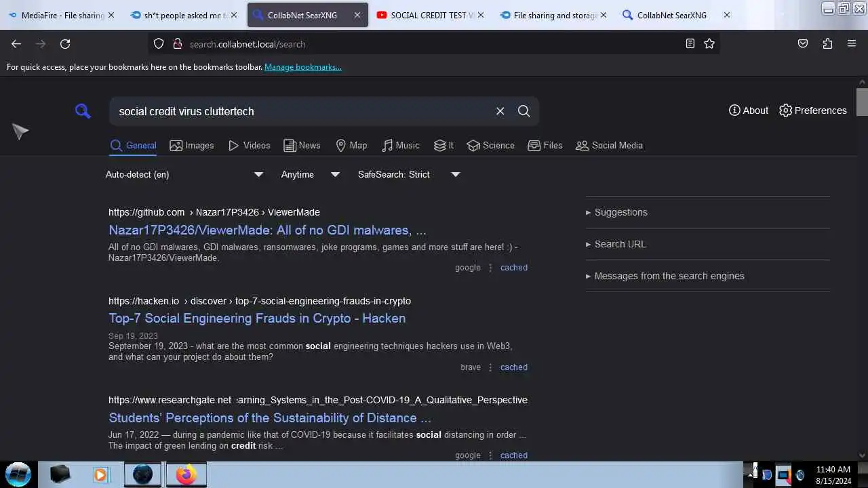Open Top-7 Social Engineering Frauds result
The image size is (868, 488).
pos(257,318)
